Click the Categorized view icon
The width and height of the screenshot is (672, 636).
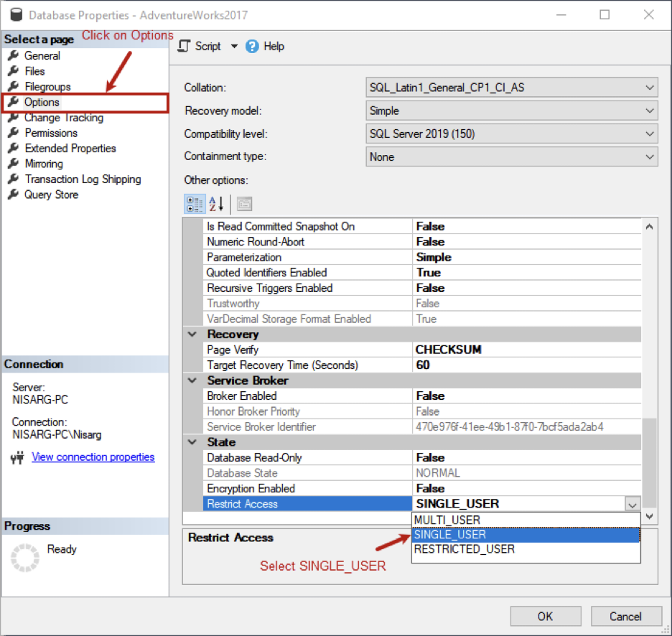point(195,205)
